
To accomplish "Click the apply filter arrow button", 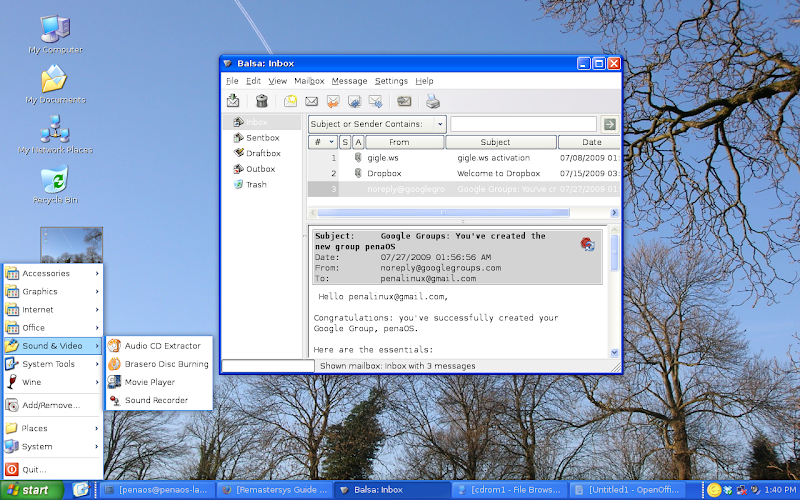I will (610, 124).
